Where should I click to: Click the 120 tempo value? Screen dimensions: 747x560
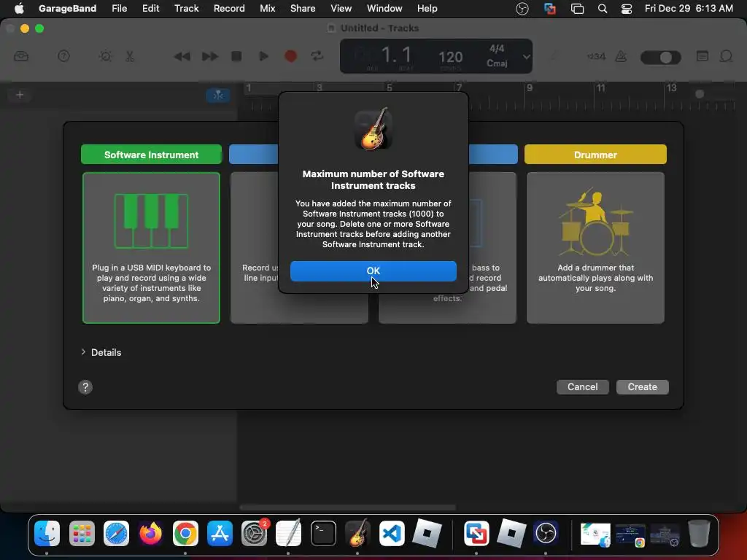[x=450, y=57]
